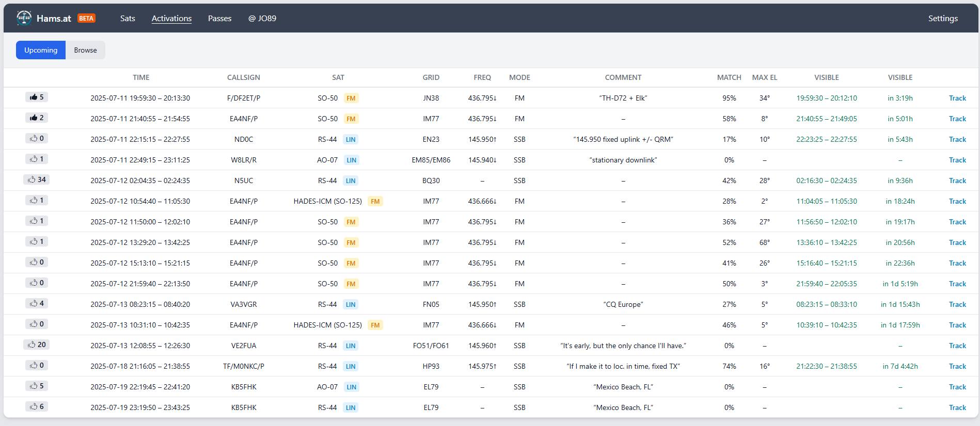Screen dimensions: 980x426
Task: Open the Sats menu item
Action: click(128, 19)
